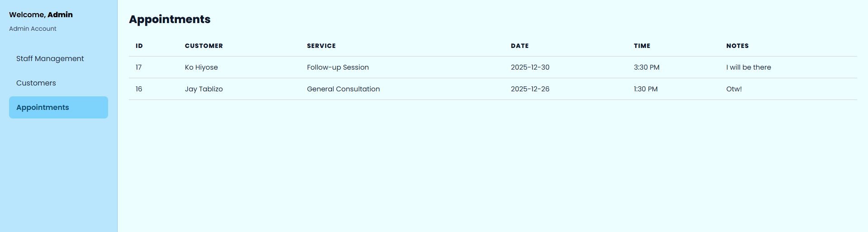
Task: Click the Follow-up Session service cell
Action: [338, 67]
